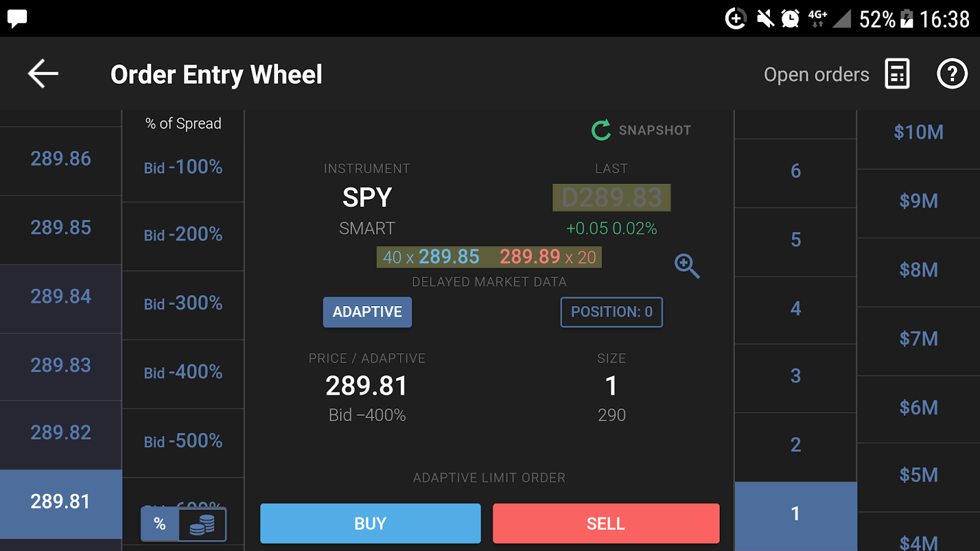Refresh the market data snapshot icon
The width and height of the screenshot is (980, 551).
pyautogui.click(x=601, y=130)
